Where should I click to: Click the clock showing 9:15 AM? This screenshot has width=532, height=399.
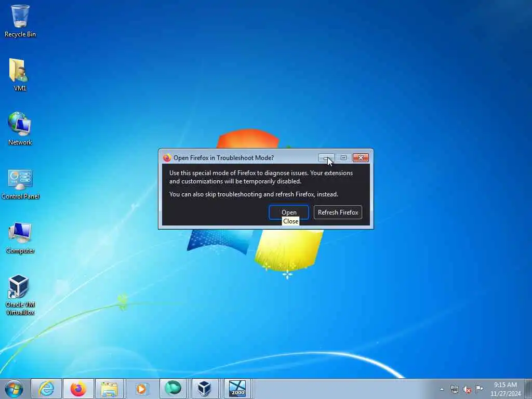tap(505, 389)
